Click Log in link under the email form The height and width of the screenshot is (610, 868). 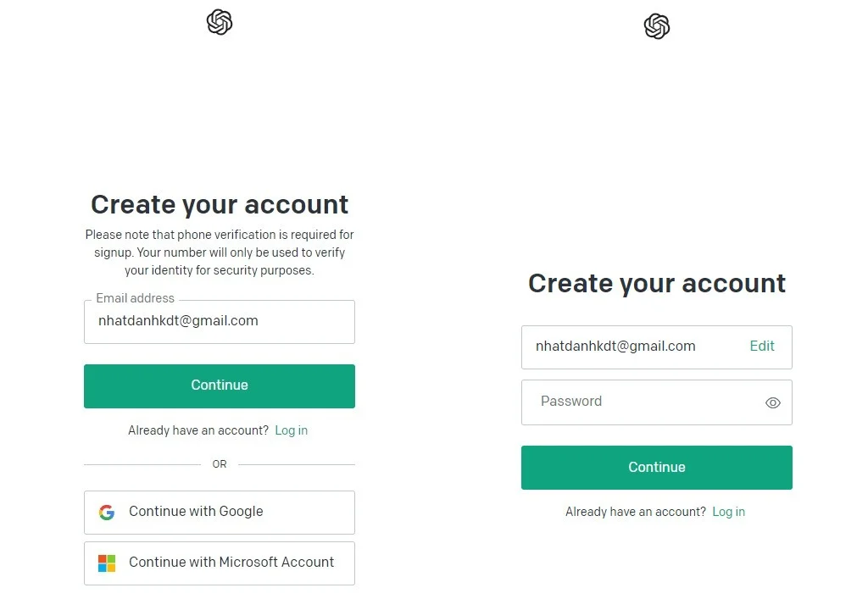[x=292, y=430]
